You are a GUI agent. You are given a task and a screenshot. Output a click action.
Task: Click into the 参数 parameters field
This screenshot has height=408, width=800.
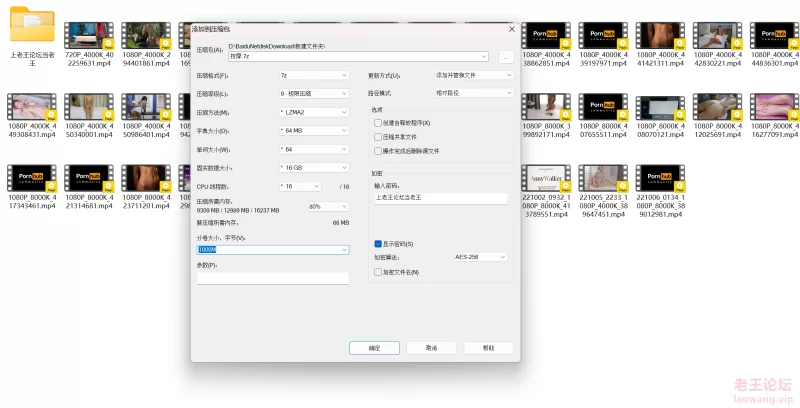point(273,278)
